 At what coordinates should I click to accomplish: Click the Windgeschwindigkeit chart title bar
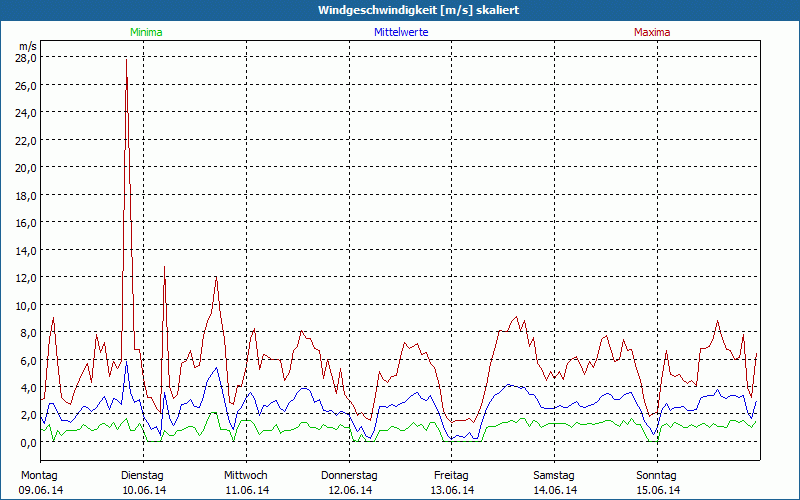400,10
